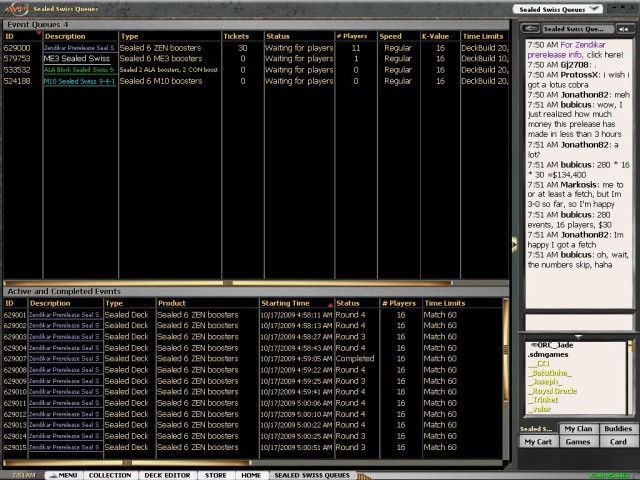
Task: Switch to the My Clan tab
Action: [578, 429]
